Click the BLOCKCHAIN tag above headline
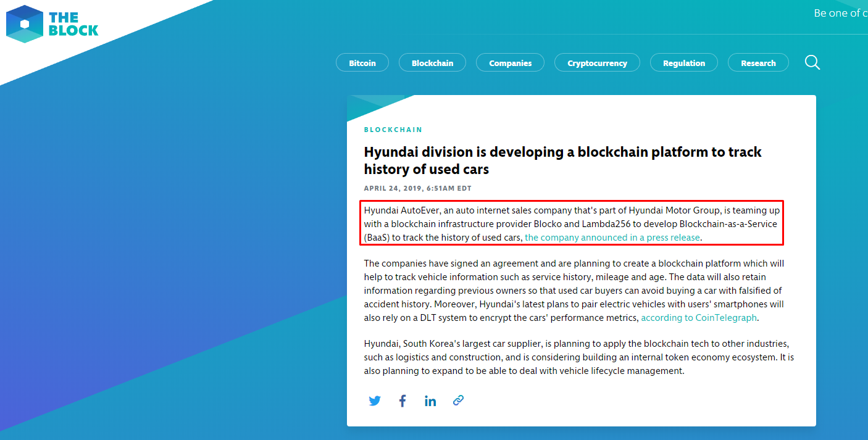Viewport: 868px width, 440px height. [x=393, y=130]
